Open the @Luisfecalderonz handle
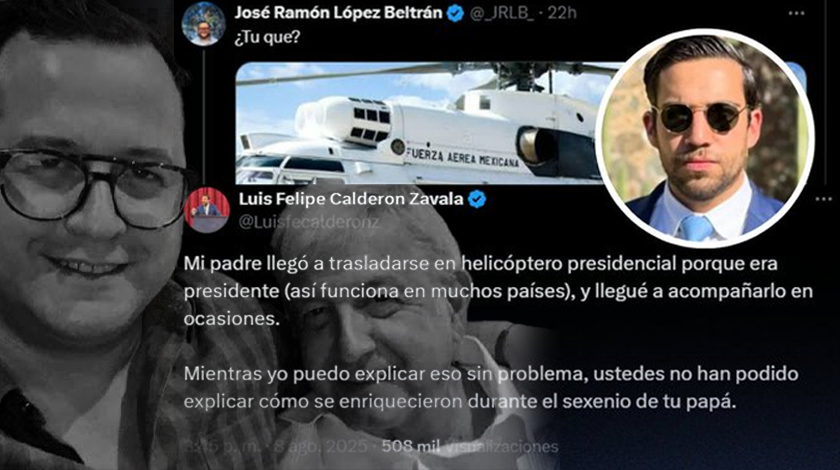The width and height of the screenshot is (840, 470). 309,222
